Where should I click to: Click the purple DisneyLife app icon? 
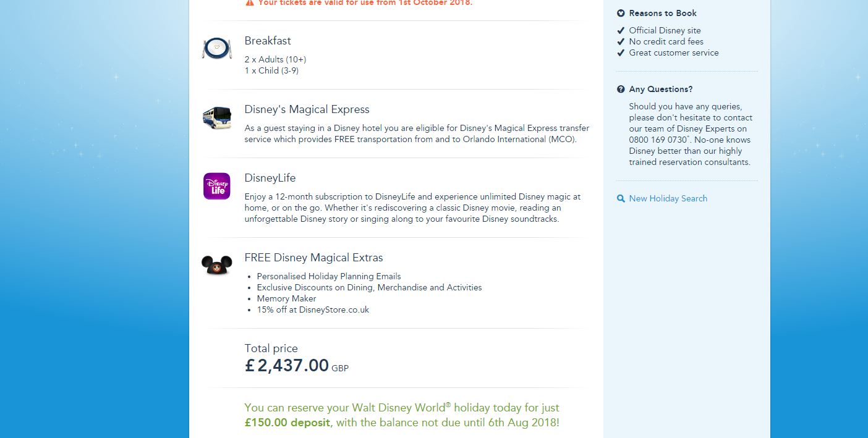[216, 186]
